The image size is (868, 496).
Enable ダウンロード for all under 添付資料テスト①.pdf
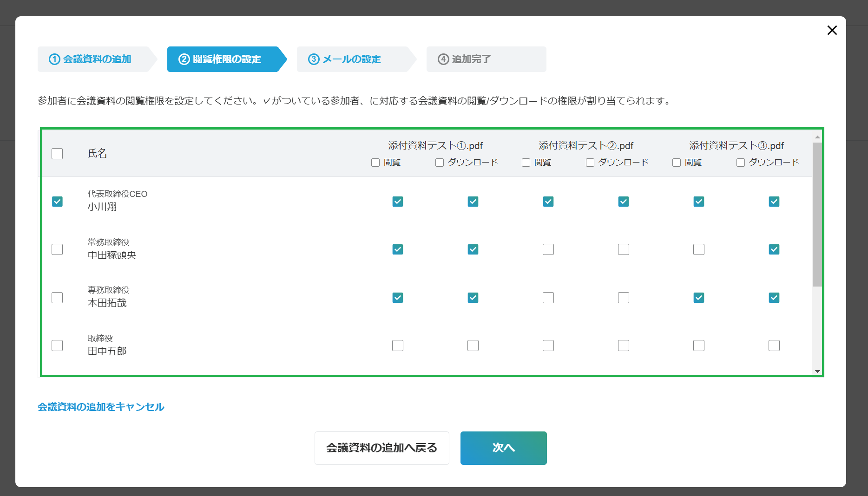click(438, 162)
